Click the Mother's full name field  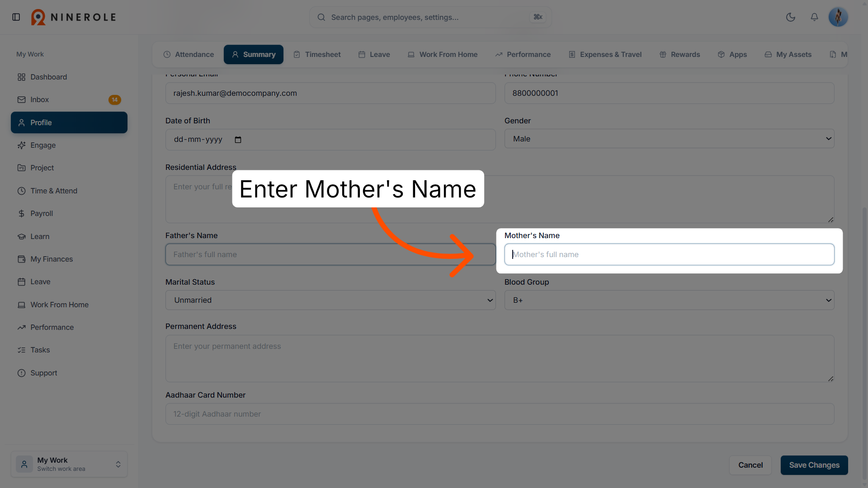click(x=669, y=254)
